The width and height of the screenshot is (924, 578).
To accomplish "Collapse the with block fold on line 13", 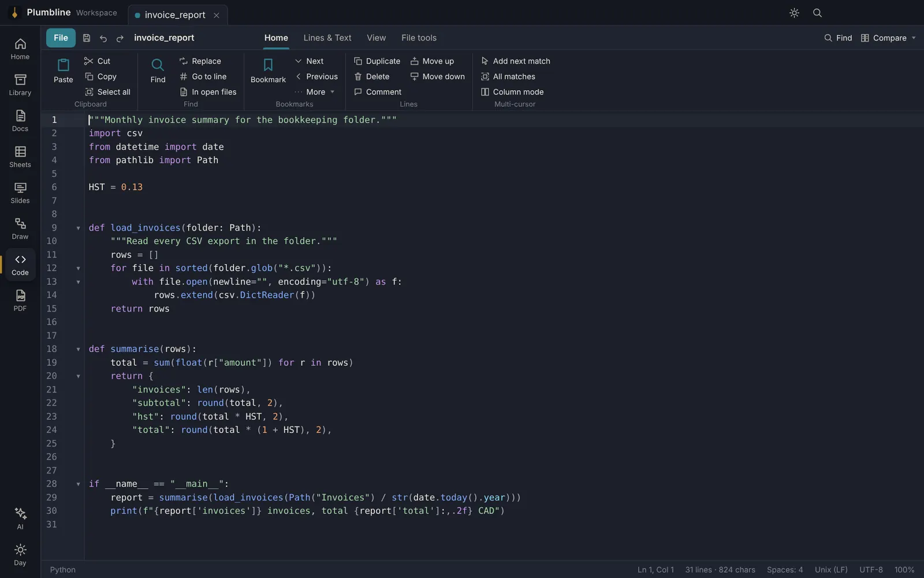I will point(78,282).
